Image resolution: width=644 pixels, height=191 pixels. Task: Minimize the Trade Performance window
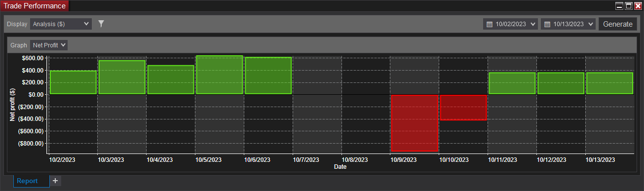(619, 6)
